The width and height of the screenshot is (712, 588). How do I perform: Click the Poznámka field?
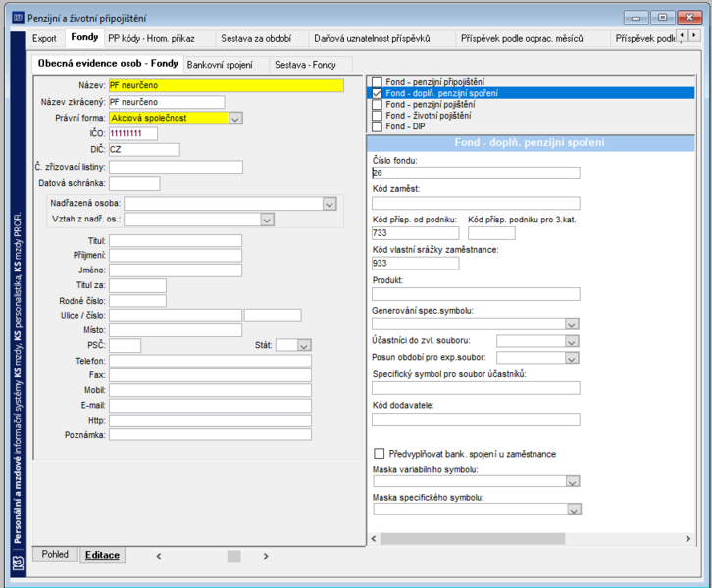pos(210,435)
